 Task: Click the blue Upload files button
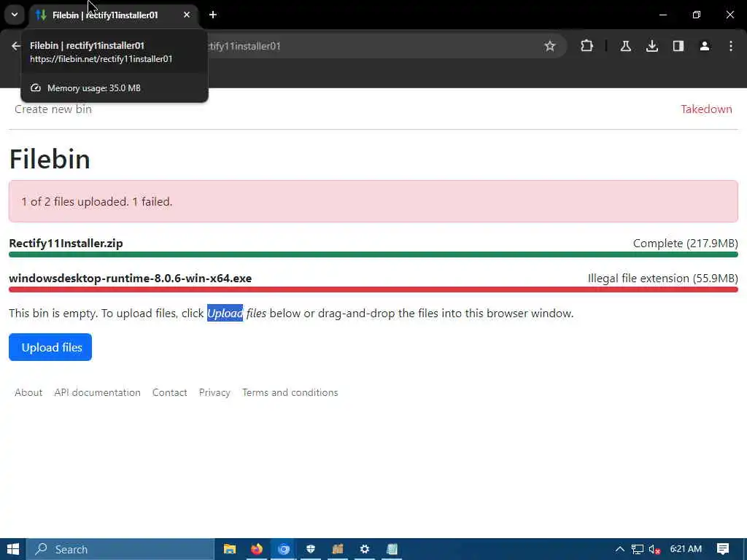(50, 347)
